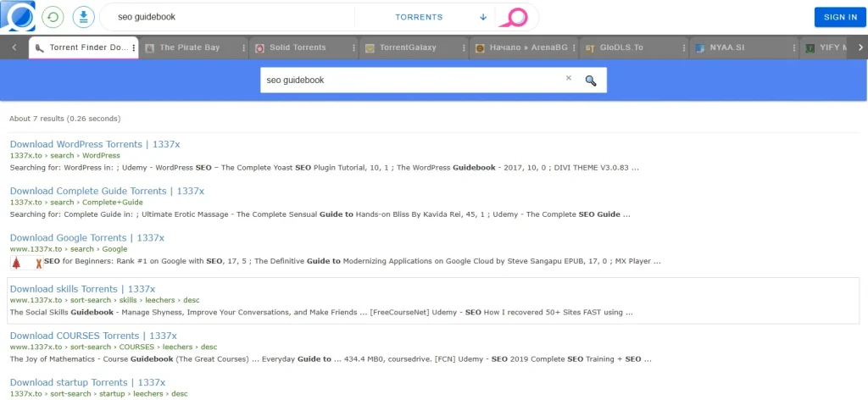Click the skills leechers desc breadcrumb
868x400 pixels.
point(104,300)
